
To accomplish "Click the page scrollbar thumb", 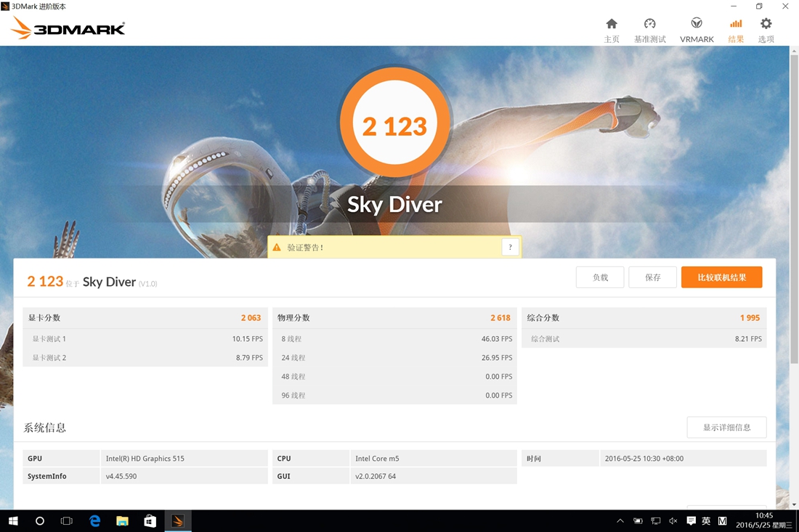I will tap(794, 209).
